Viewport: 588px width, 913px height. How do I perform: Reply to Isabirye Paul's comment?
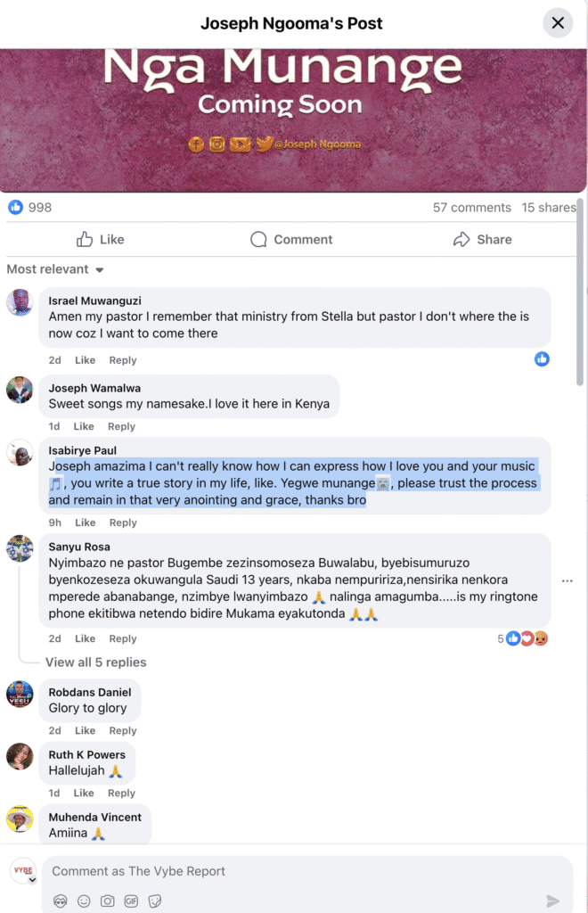coord(123,522)
